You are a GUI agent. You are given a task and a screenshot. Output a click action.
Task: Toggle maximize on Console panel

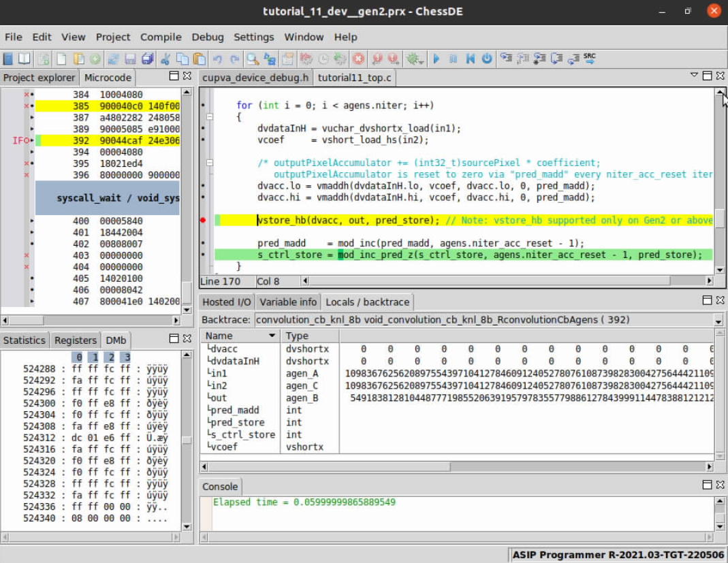click(707, 485)
